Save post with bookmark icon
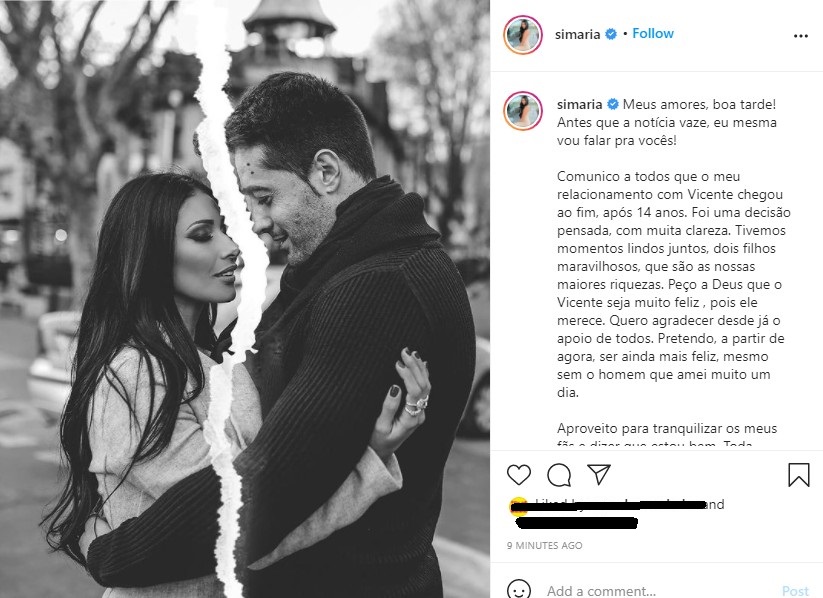This screenshot has width=823, height=598. 798,475
